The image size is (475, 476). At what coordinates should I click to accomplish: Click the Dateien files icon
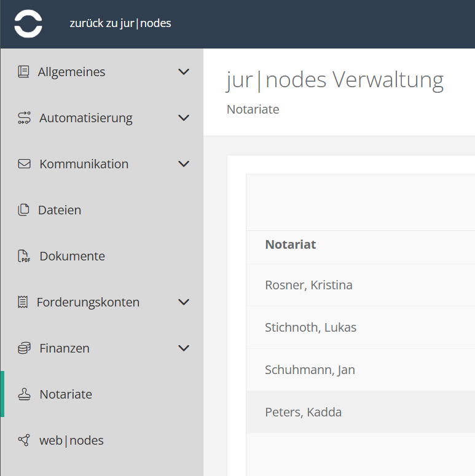click(x=23, y=210)
